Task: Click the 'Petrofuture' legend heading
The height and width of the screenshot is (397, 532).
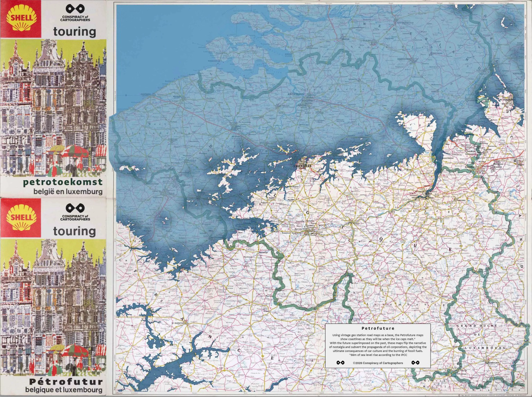Action: [378, 328]
